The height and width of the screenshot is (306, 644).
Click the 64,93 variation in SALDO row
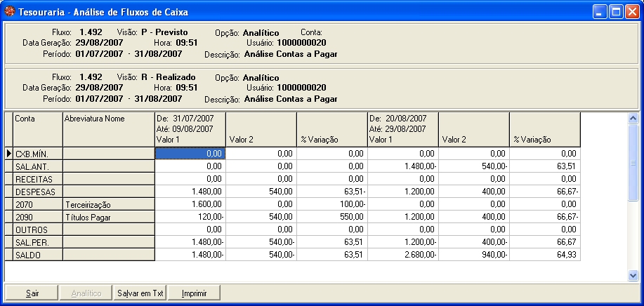[x=545, y=255]
